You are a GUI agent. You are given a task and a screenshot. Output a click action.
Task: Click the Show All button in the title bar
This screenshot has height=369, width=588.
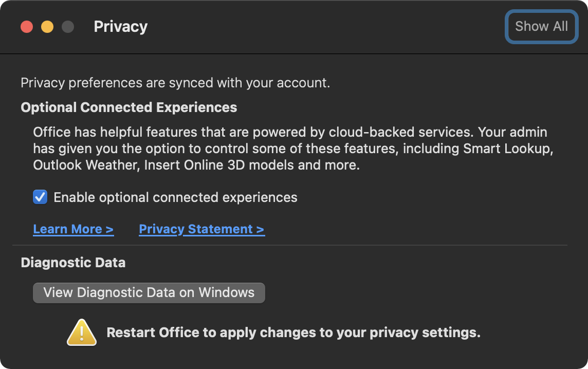tap(541, 26)
